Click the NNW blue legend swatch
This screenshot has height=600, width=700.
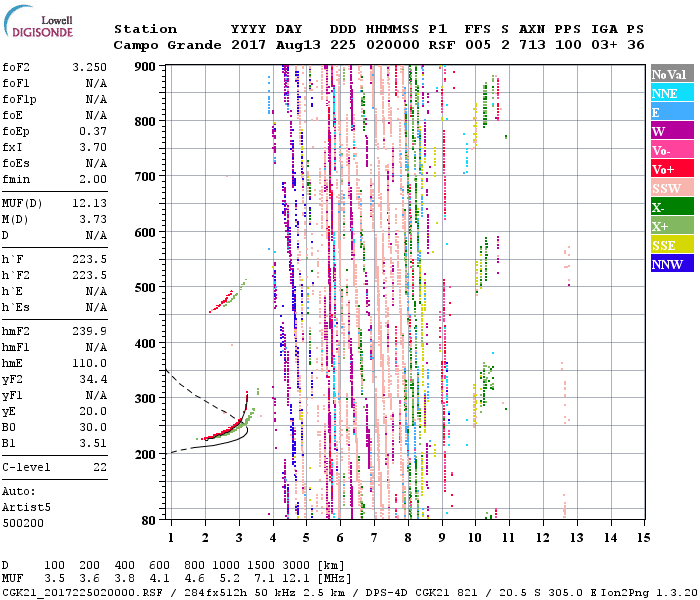point(671,264)
